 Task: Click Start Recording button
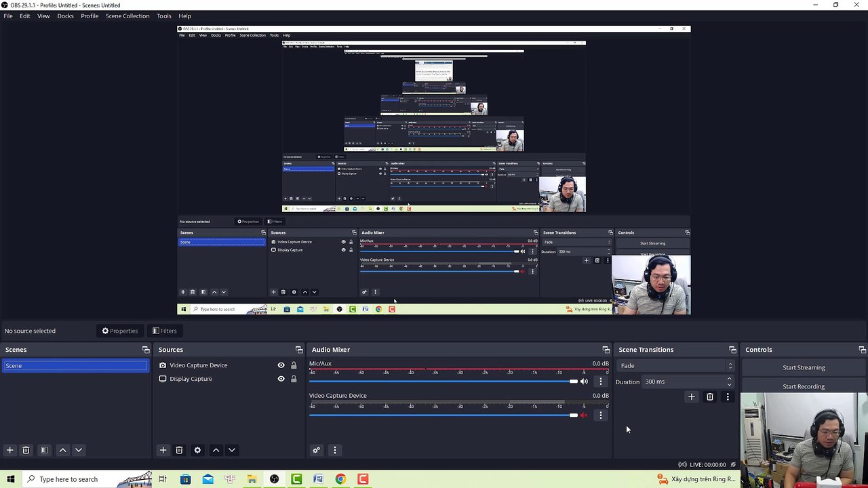[804, 386]
